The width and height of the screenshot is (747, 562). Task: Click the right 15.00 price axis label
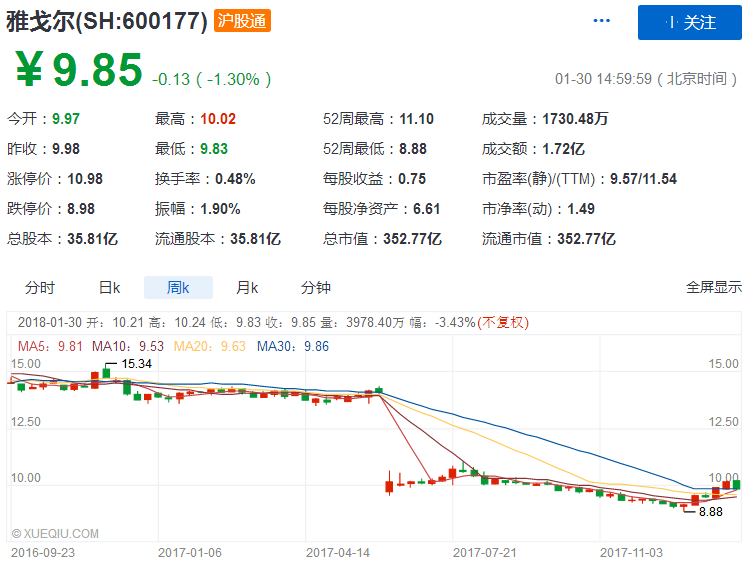click(x=723, y=364)
